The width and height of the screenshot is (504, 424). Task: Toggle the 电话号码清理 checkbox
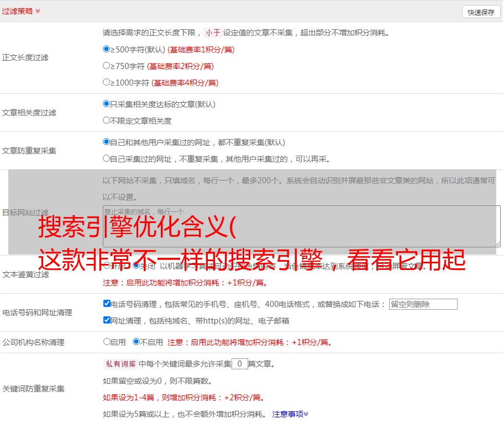pyautogui.click(x=107, y=304)
